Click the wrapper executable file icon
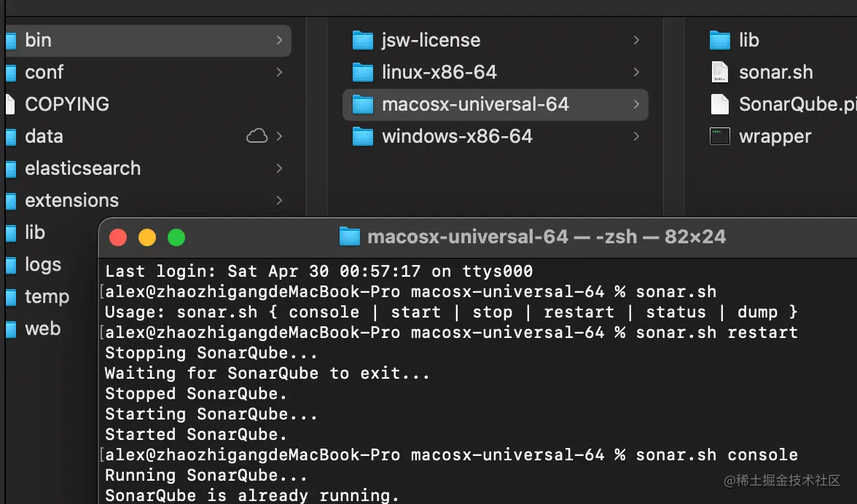The width and height of the screenshot is (857, 504). 720,136
